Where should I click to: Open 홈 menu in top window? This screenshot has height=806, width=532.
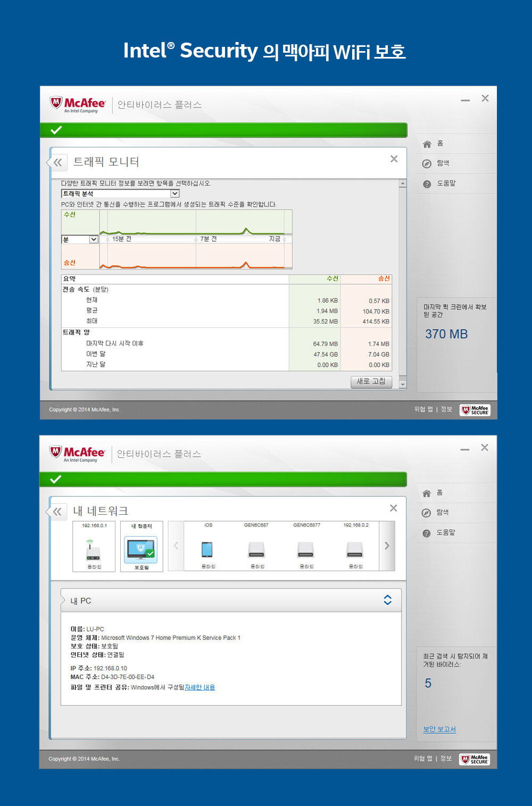coord(440,144)
